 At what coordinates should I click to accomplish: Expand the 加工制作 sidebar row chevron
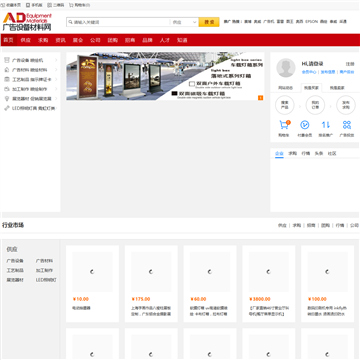click(56, 89)
